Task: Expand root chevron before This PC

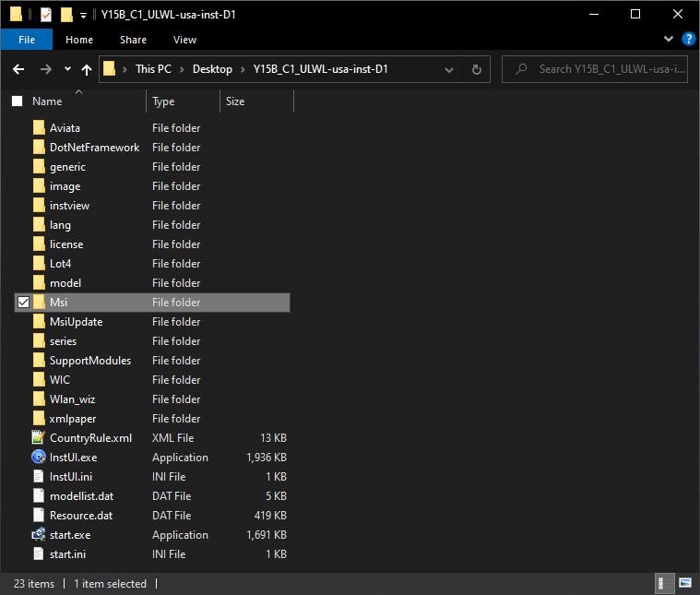Action: tap(125, 69)
